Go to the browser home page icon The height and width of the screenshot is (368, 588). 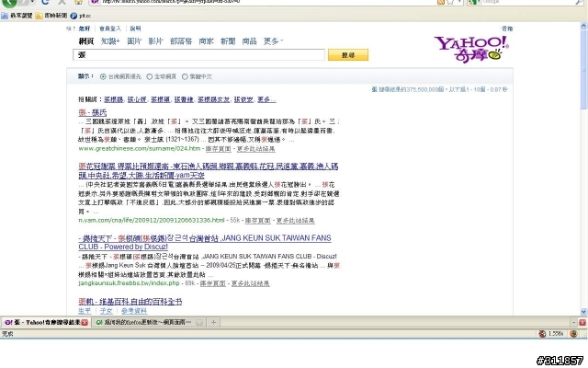(78, 2)
